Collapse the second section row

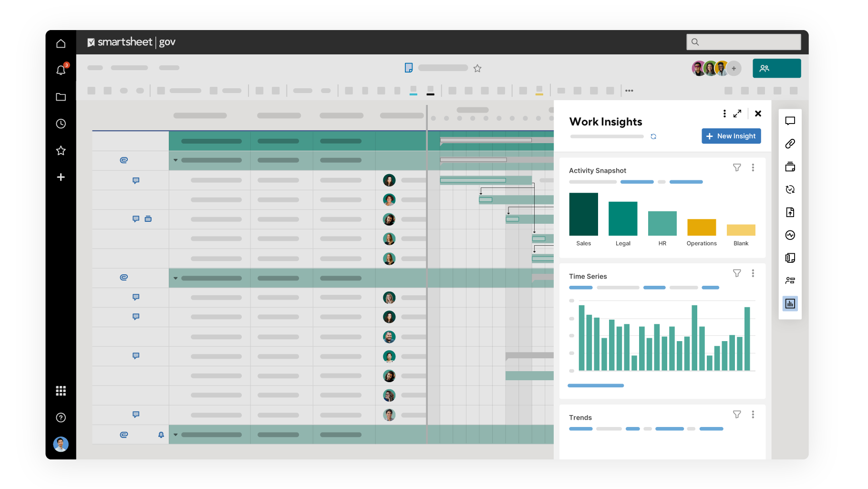tap(175, 278)
